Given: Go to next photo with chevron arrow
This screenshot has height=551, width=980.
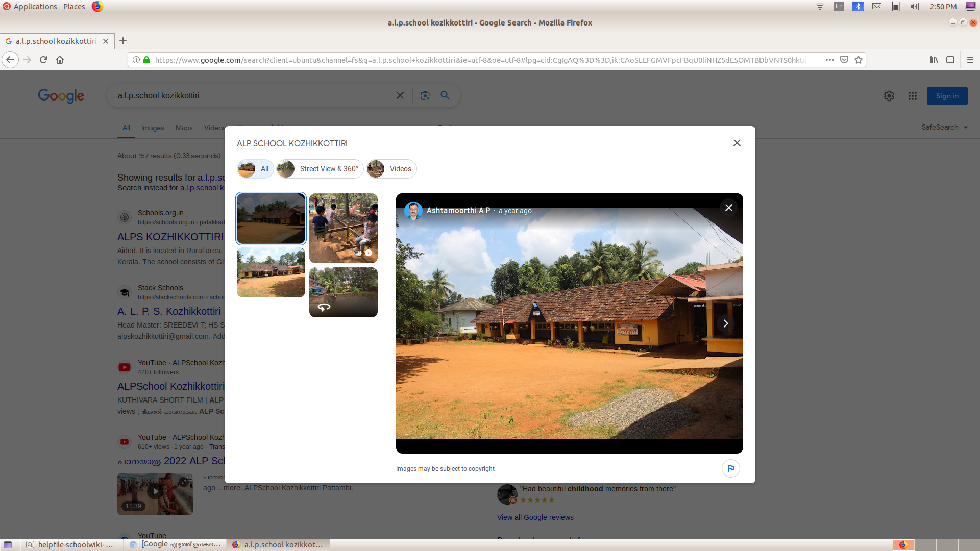Looking at the screenshot, I should (x=725, y=323).
